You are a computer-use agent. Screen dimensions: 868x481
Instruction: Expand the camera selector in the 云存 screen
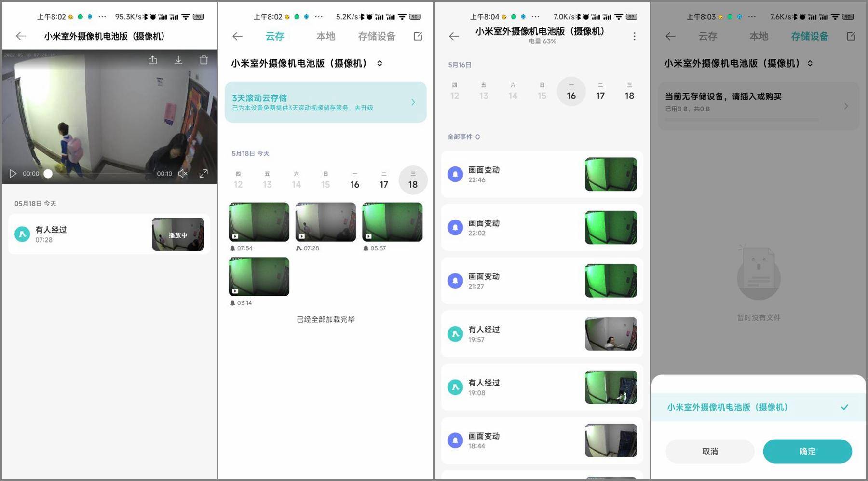point(380,63)
